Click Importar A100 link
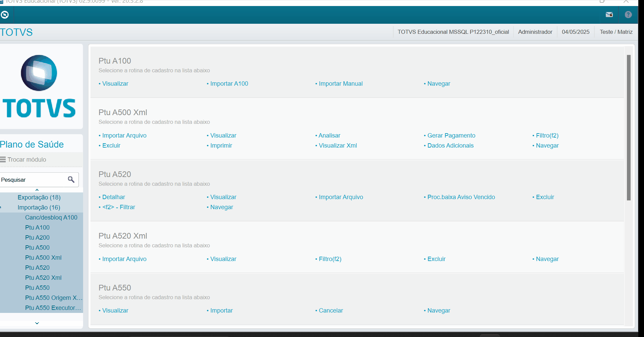The width and height of the screenshot is (644, 337). pyautogui.click(x=229, y=84)
